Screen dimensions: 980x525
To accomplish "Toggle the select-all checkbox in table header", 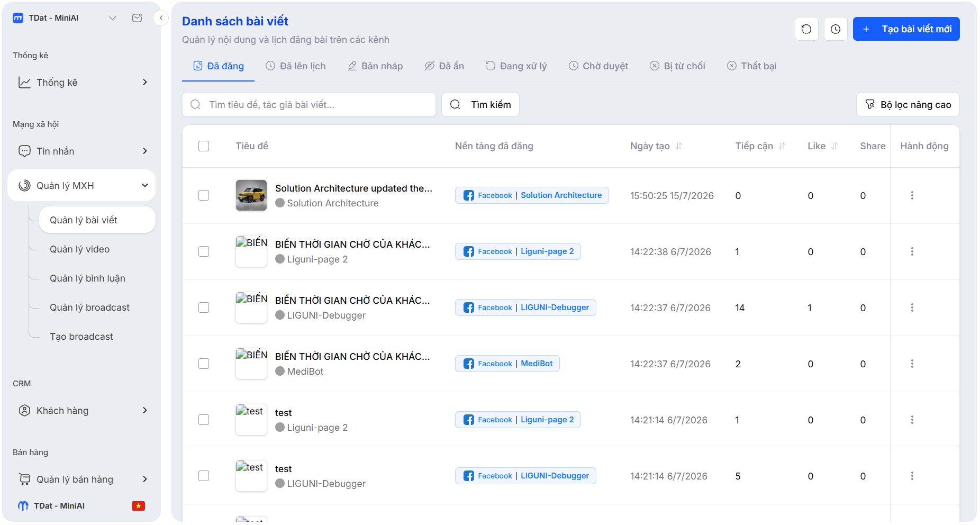I will coord(204,146).
